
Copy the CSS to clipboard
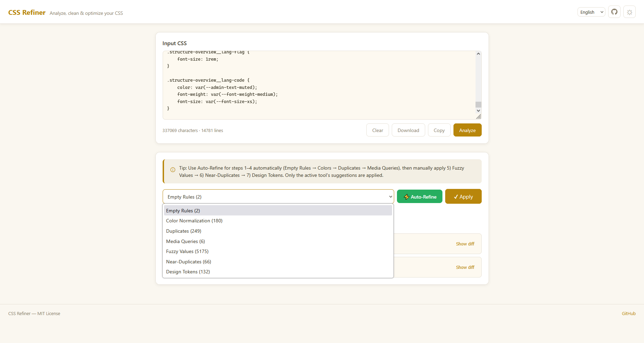[x=439, y=130]
